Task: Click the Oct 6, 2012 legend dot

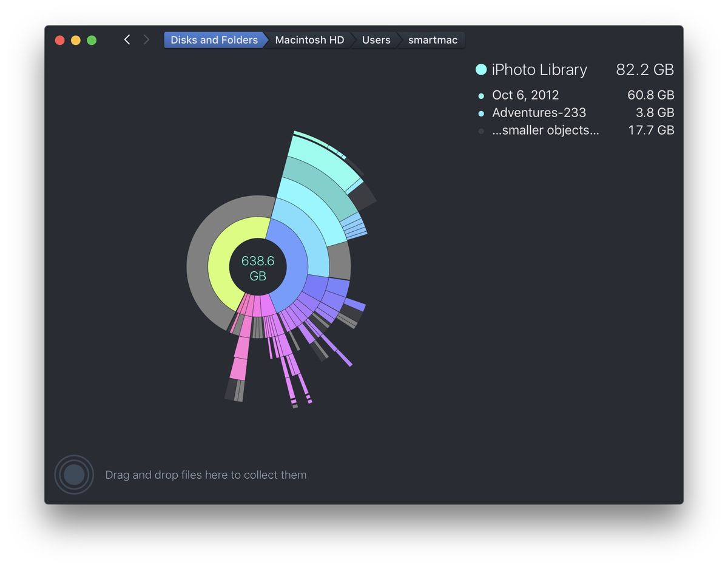Action: 481,95
